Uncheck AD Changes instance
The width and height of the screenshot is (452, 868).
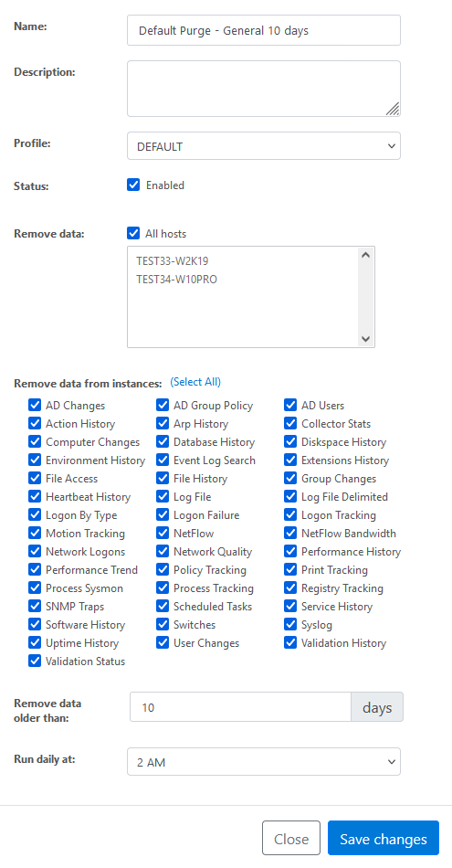pos(35,405)
